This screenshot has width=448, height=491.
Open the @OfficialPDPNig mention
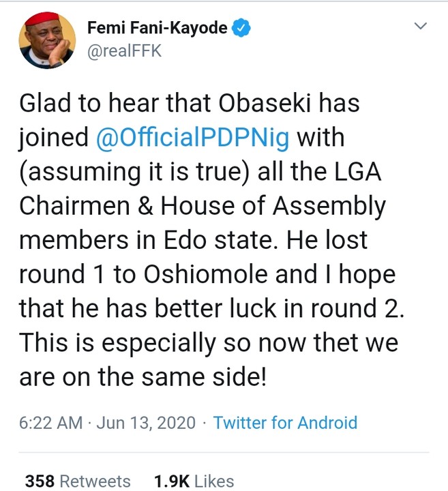193,138
